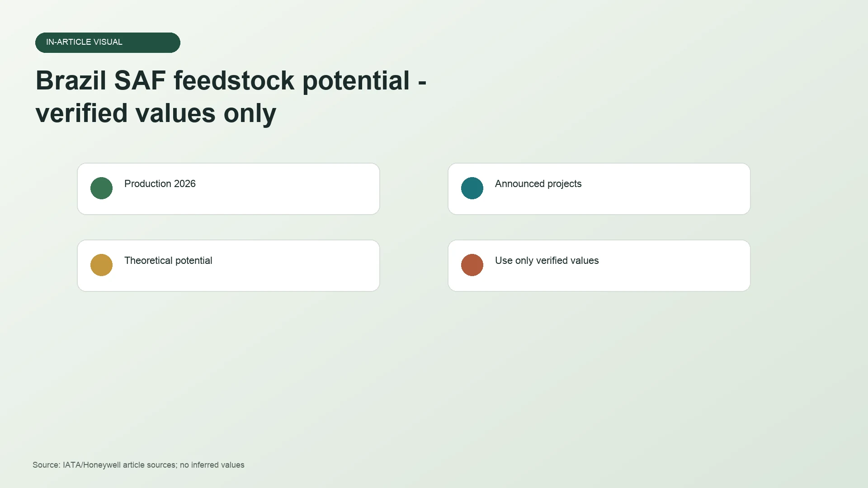Click the Source footnote at the bottom

pyautogui.click(x=138, y=465)
